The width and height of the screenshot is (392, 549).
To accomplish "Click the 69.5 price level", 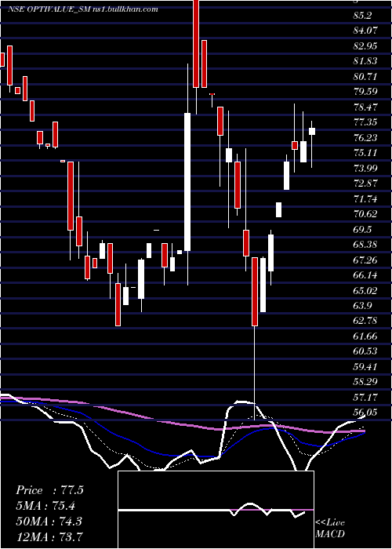I will (x=362, y=229).
